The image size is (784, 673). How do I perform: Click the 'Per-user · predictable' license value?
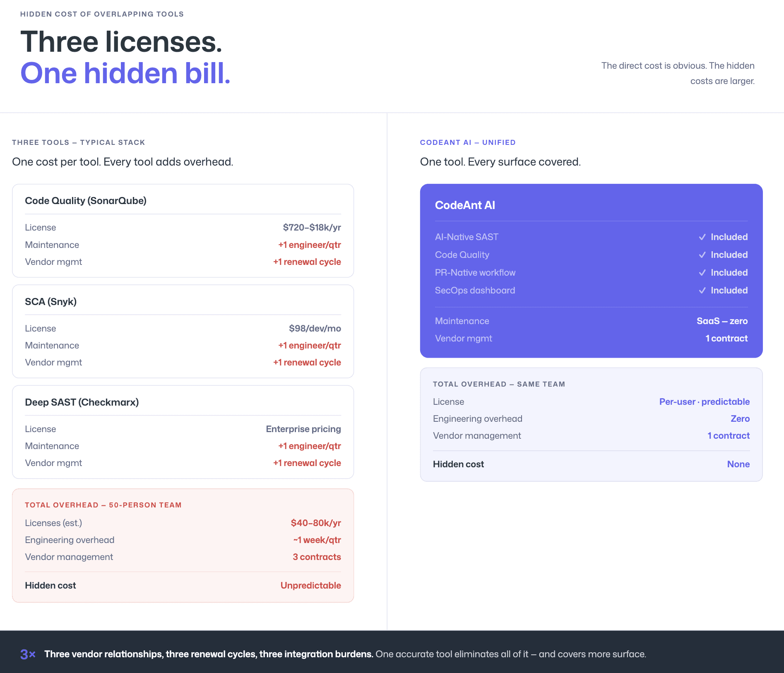point(704,402)
